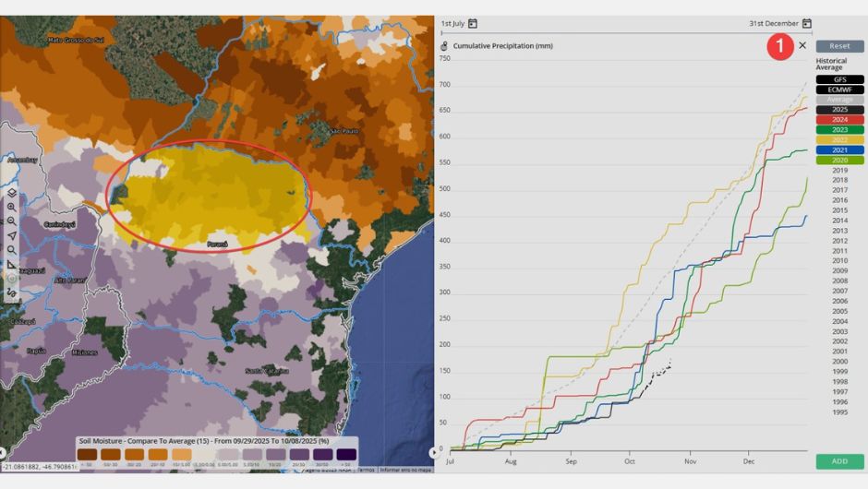Toggle the ECMWF forecast series
Screen dimensions: 868x489
(839, 89)
